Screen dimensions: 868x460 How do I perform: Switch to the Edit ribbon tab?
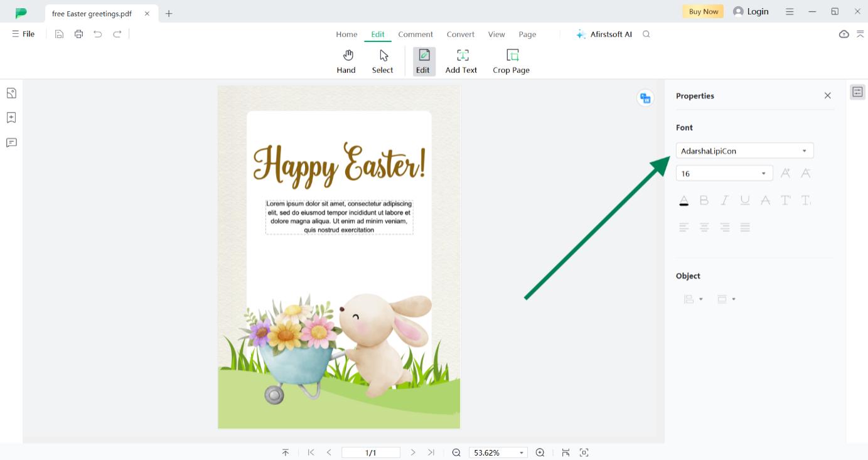point(378,35)
